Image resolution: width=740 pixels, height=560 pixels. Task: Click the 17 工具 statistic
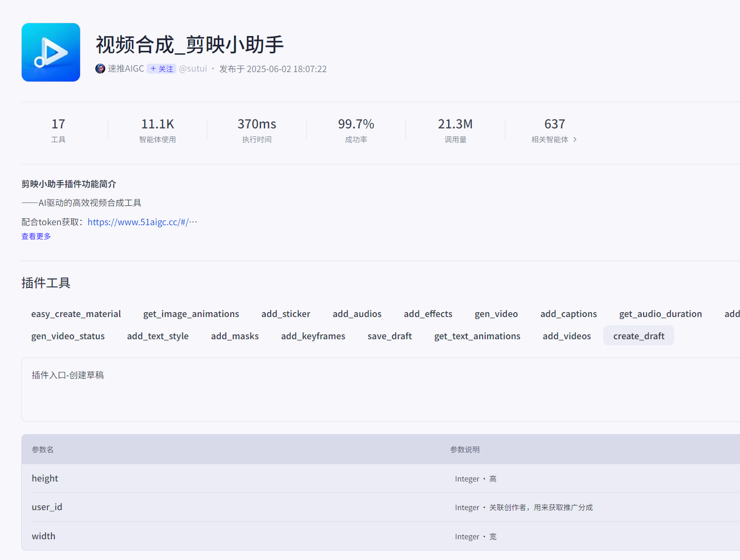click(58, 130)
